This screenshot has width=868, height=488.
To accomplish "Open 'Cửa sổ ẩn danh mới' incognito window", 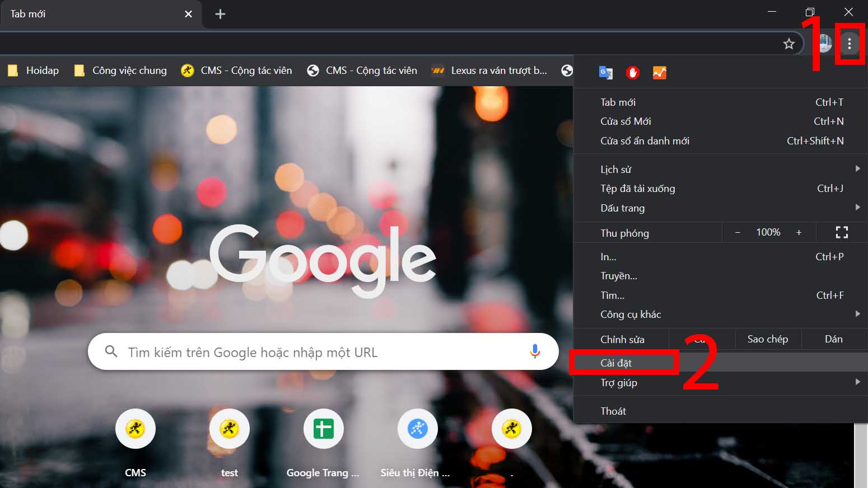I will tap(721, 140).
